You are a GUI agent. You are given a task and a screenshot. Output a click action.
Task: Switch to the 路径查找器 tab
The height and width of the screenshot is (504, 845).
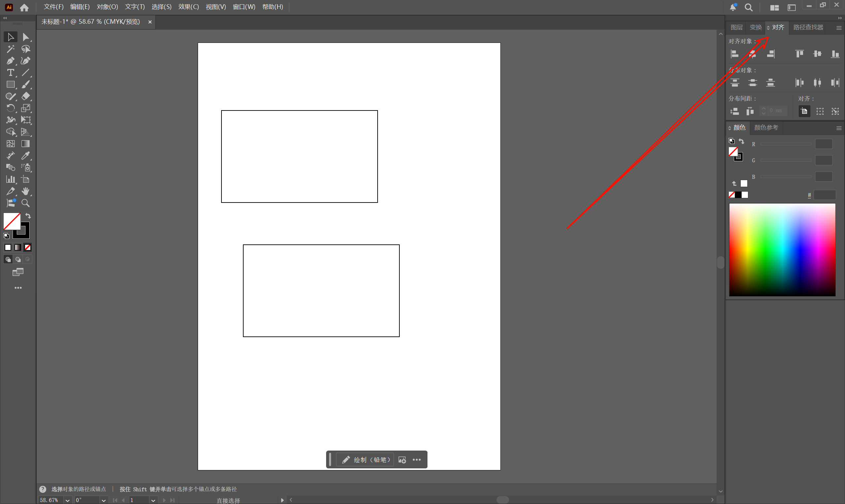pos(808,27)
